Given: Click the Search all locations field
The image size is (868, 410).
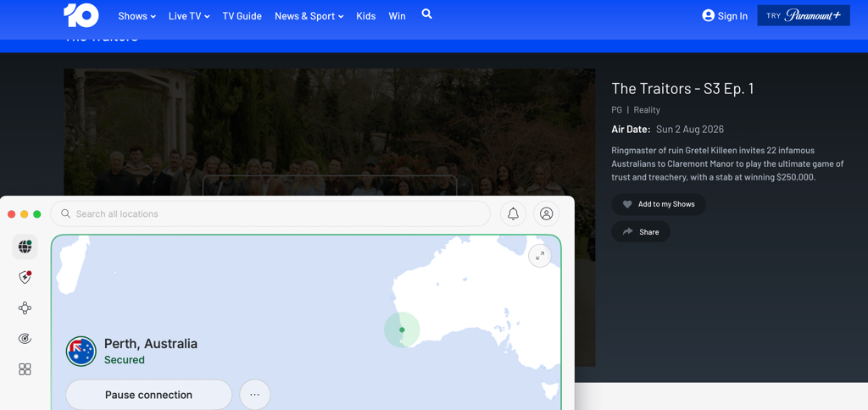Looking at the screenshot, I should (x=270, y=213).
